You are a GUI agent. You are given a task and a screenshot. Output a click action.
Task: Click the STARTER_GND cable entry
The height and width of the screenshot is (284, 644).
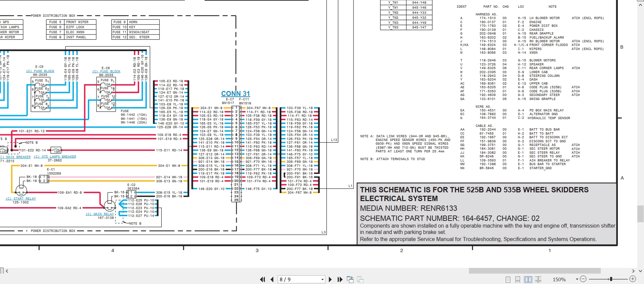pos(541,168)
